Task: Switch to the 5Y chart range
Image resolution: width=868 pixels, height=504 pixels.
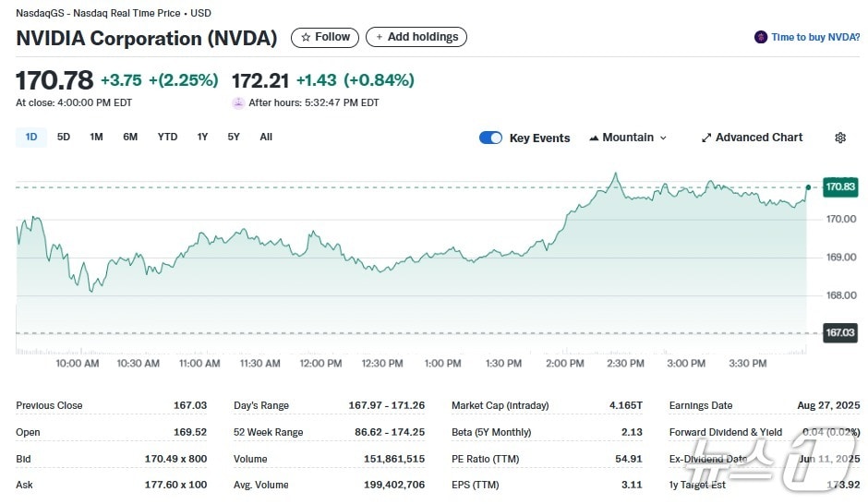Action: pyautogui.click(x=234, y=137)
